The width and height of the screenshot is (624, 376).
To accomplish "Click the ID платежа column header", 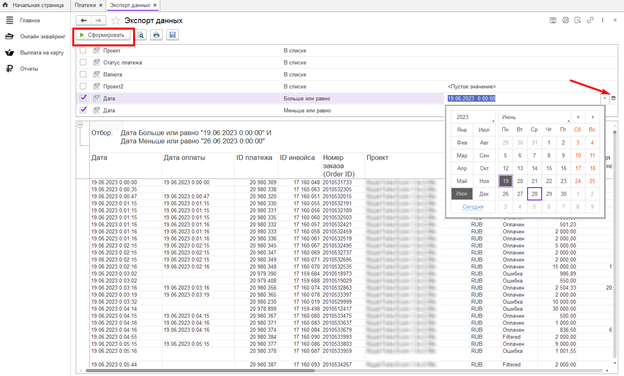I will tap(254, 158).
